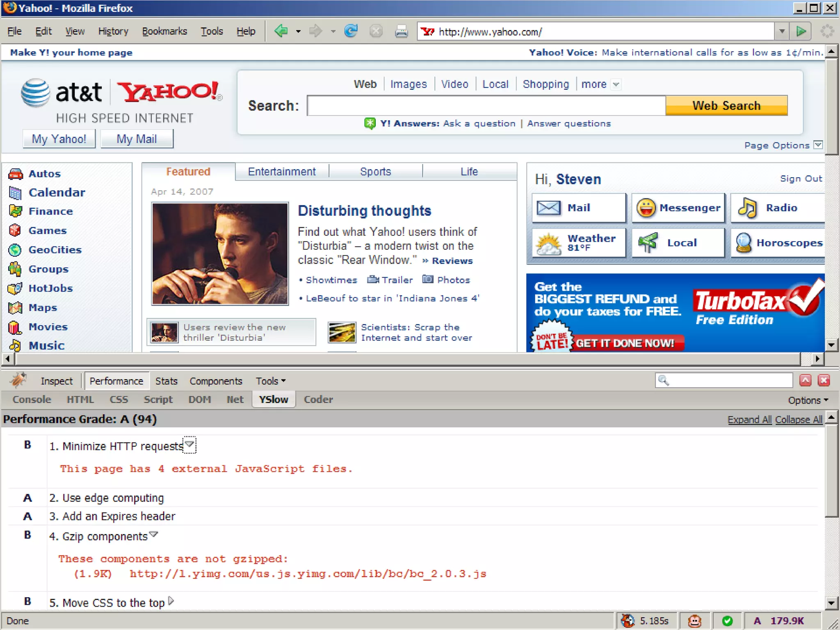
Task: Collapse the Gzip components rule
Action: [x=153, y=534]
